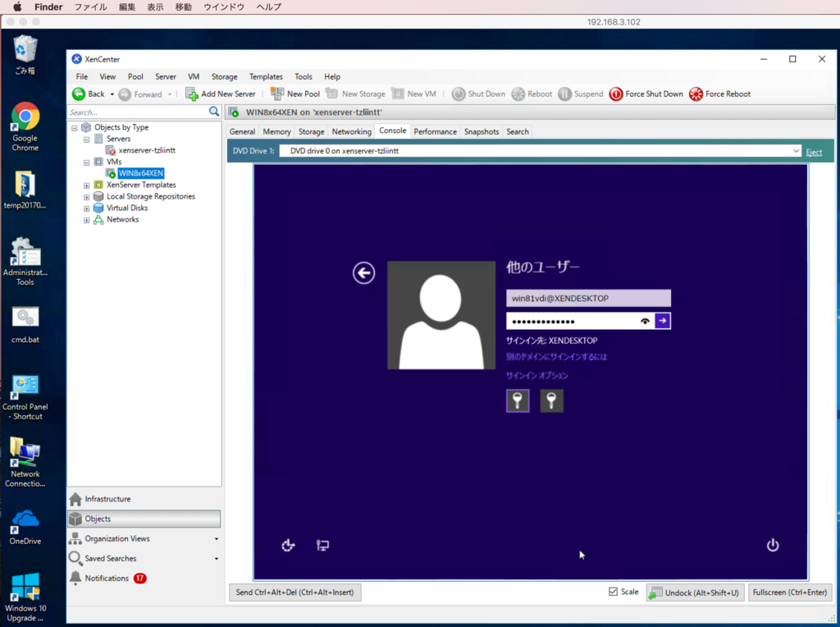Click Send Ctrl+Alt+Del button
Viewport: 840px width, 627px height.
point(294,593)
